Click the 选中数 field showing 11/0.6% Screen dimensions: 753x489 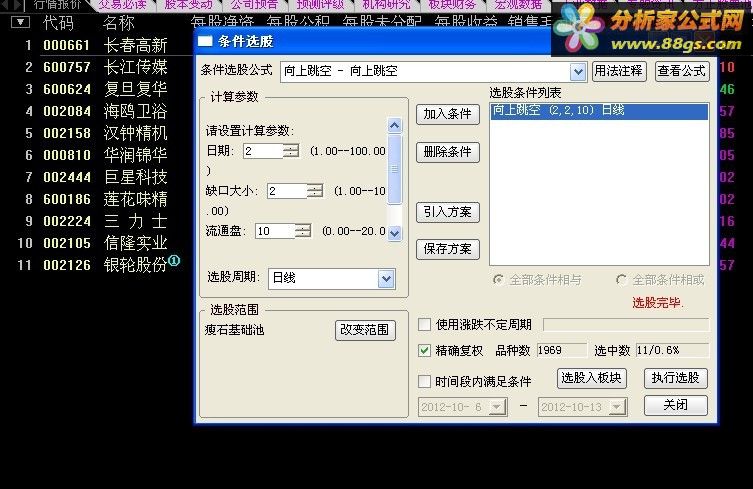pos(672,350)
